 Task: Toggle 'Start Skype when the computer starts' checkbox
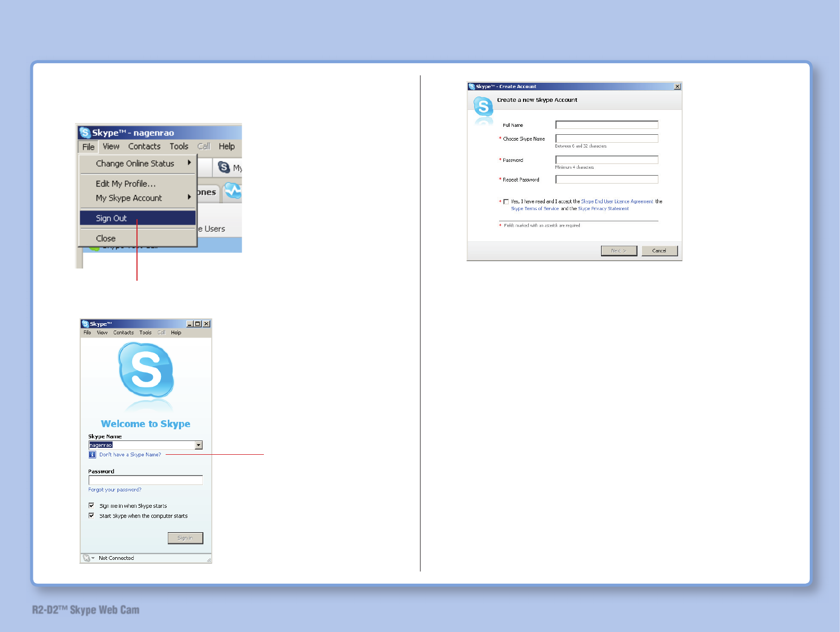pyautogui.click(x=91, y=516)
